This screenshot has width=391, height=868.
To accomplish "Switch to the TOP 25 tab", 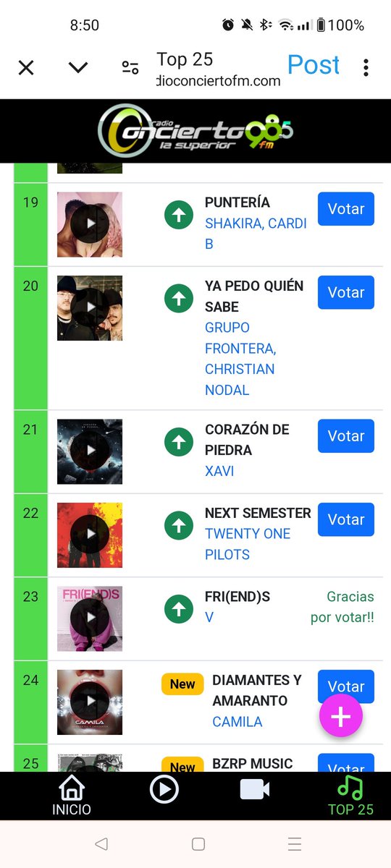I will point(350,796).
